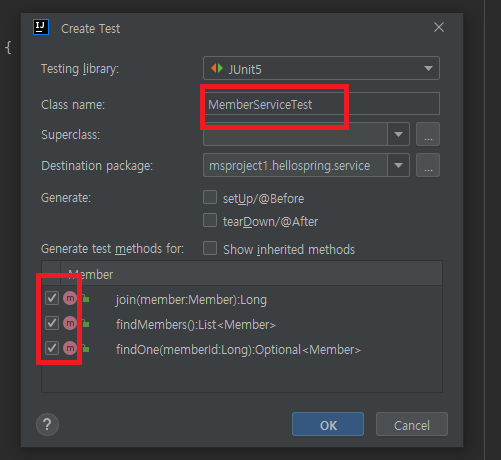
Task: Enable the setUp/@Before checkbox
Action: [x=210, y=197]
